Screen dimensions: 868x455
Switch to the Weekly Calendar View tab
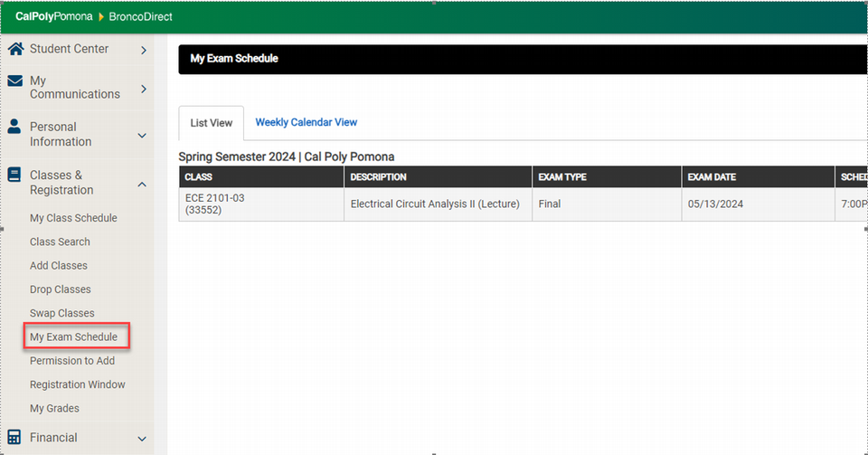point(306,122)
